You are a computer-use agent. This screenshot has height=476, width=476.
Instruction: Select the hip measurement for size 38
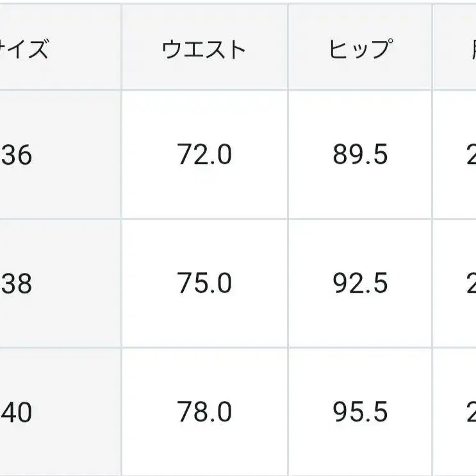360,283
